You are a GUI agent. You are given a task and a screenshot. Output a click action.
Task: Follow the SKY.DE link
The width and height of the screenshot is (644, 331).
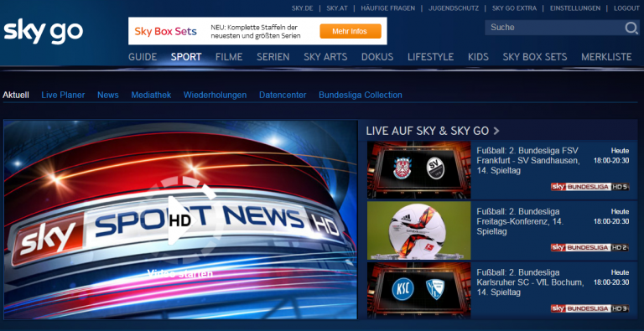302,8
